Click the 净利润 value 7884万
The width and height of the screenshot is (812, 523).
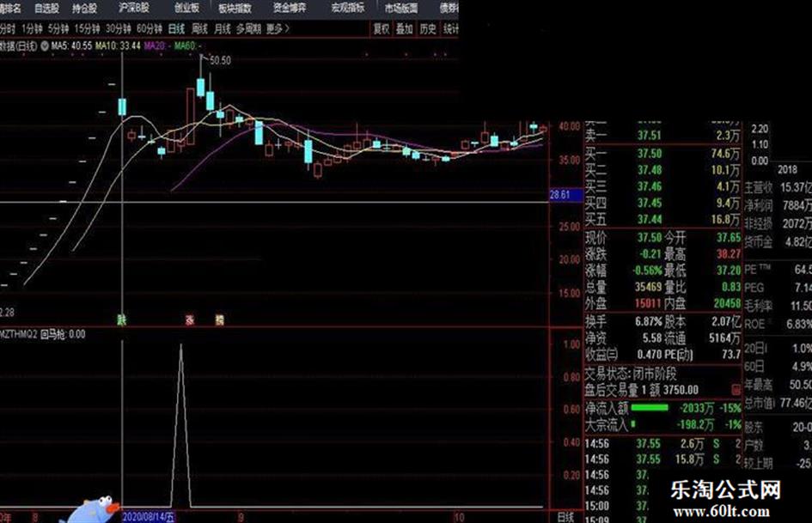tap(797, 205)
